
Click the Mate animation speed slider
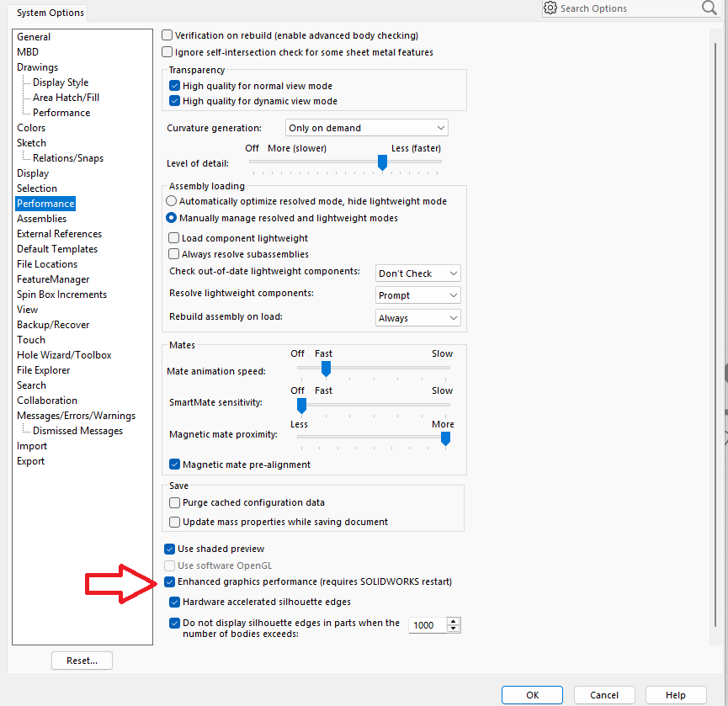coord(326,368)
